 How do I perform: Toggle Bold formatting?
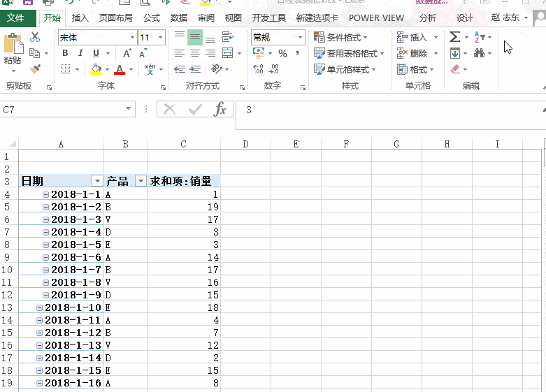click(65, 53)
